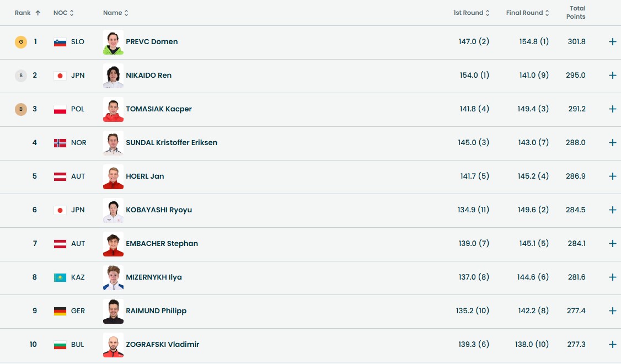Expand details for PREVC Domen row
The width and height of the screenshot is (621, 364).
pyautogui.click(x=612, y=42)
